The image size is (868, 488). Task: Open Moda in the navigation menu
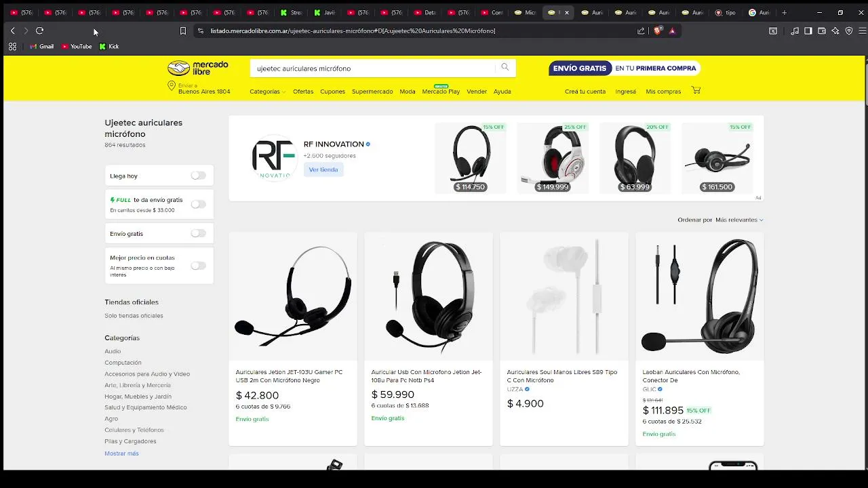tap(408, 91)
